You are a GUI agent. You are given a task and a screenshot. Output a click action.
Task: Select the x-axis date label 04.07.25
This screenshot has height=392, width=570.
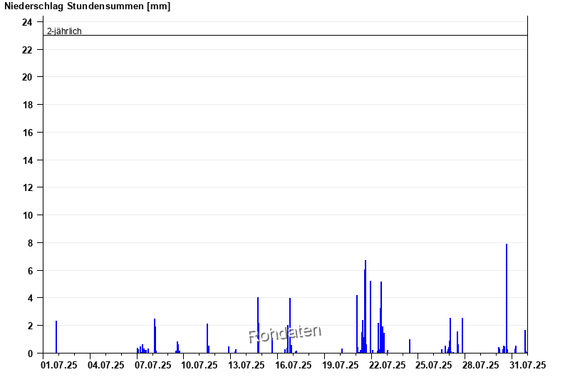(x=107, y=365)
